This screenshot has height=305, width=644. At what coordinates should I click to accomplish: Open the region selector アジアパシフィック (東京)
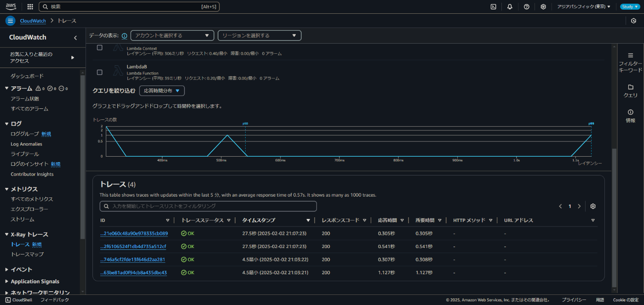[x=584, y=7]
